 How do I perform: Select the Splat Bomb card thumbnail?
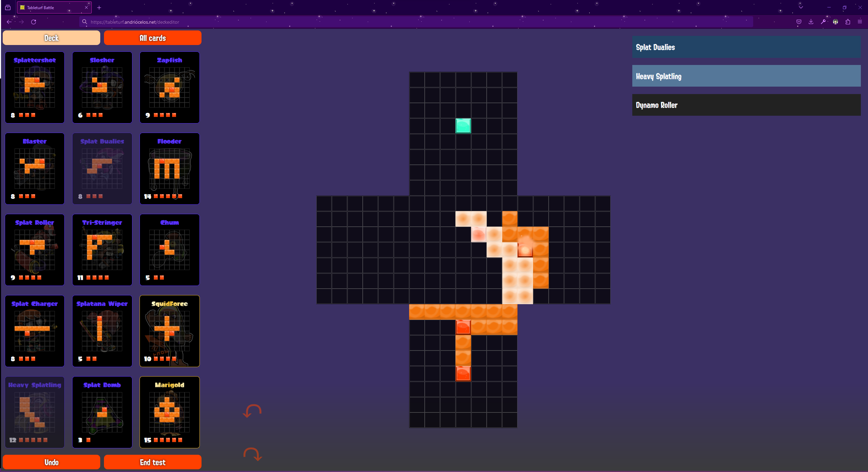[x=102, y=412]
